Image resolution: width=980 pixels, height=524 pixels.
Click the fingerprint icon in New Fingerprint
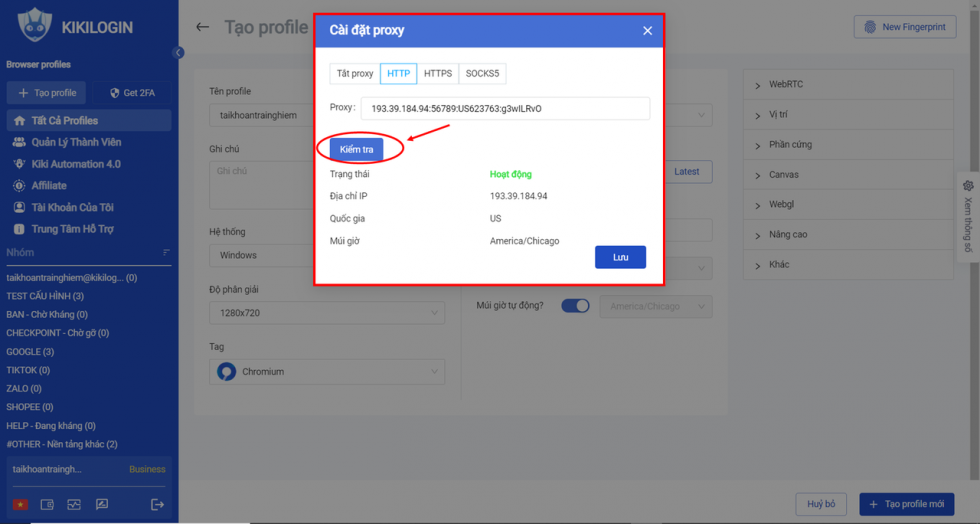pyautogui.click(x=870, y=27)
